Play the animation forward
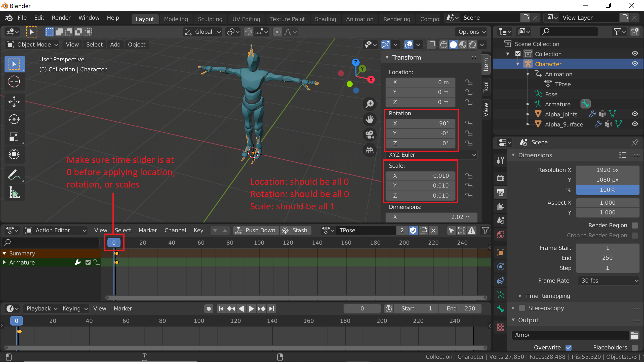The width and height of the screenshot is (644, 362). (251, 309)
